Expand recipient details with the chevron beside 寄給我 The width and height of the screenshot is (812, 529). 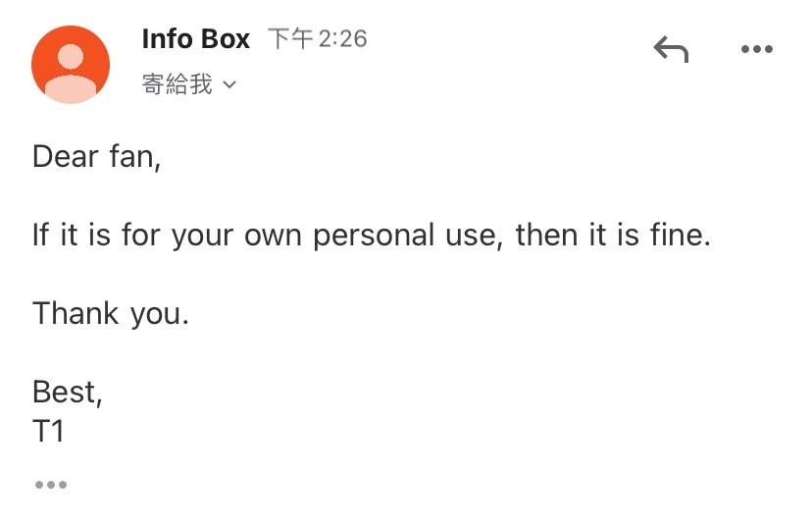pos(228,84)
